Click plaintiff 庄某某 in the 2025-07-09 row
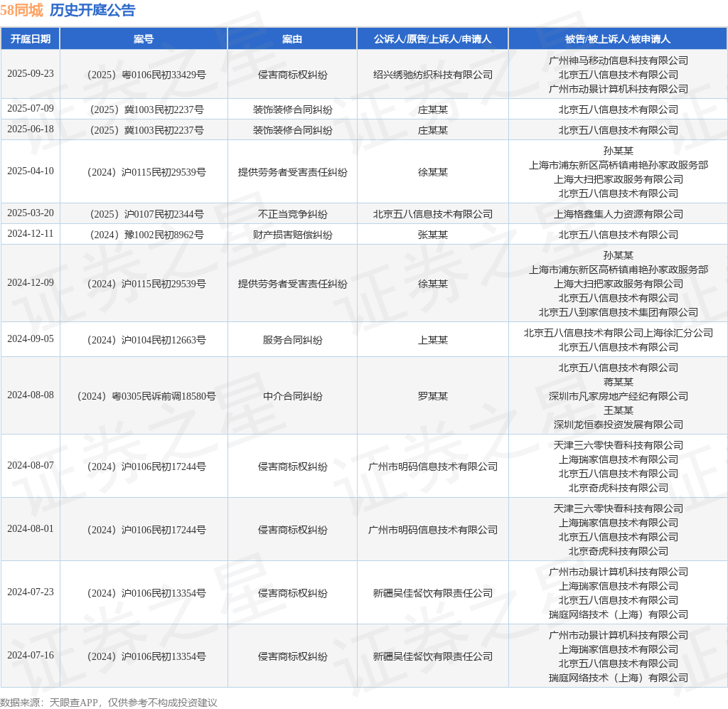 click(x=433, y=110)
